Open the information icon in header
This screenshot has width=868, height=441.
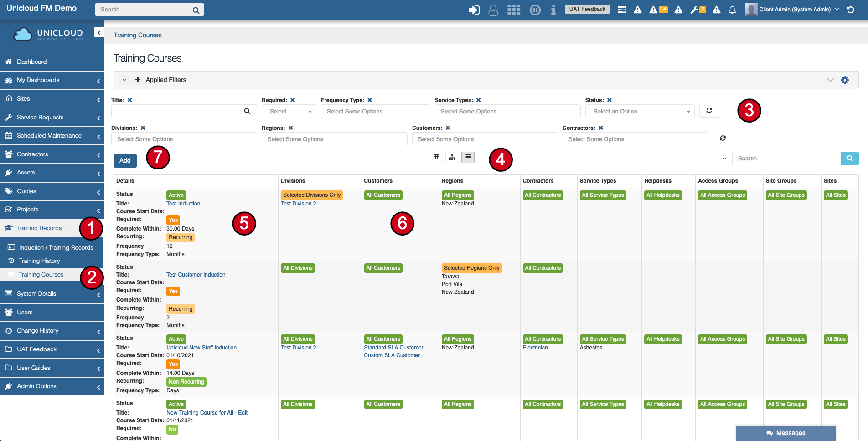(x=553, y=10)
